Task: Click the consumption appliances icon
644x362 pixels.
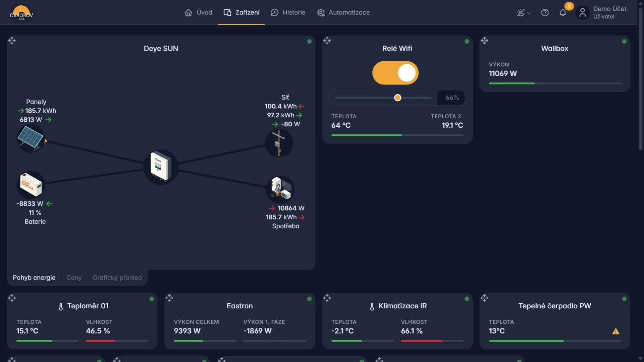Action: [x=280, y=189]
